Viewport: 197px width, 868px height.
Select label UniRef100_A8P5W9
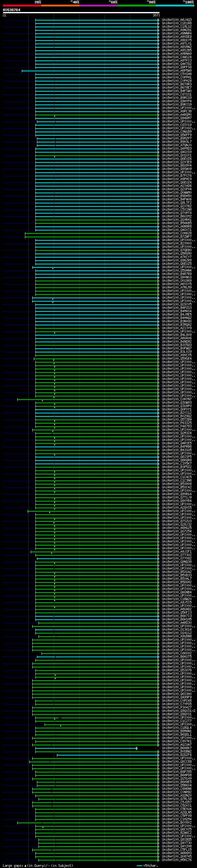(x=176, y=71)
